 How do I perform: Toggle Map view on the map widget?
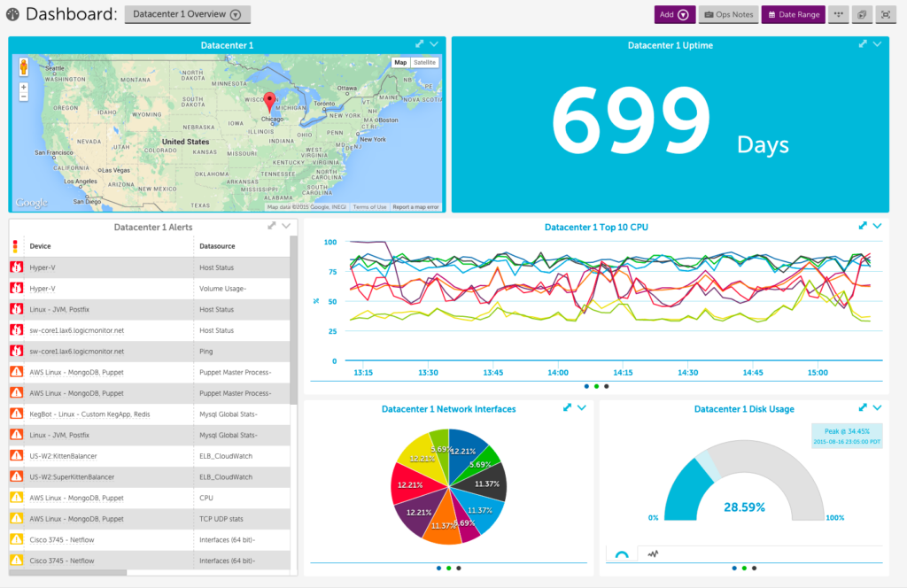pos(400,62)
